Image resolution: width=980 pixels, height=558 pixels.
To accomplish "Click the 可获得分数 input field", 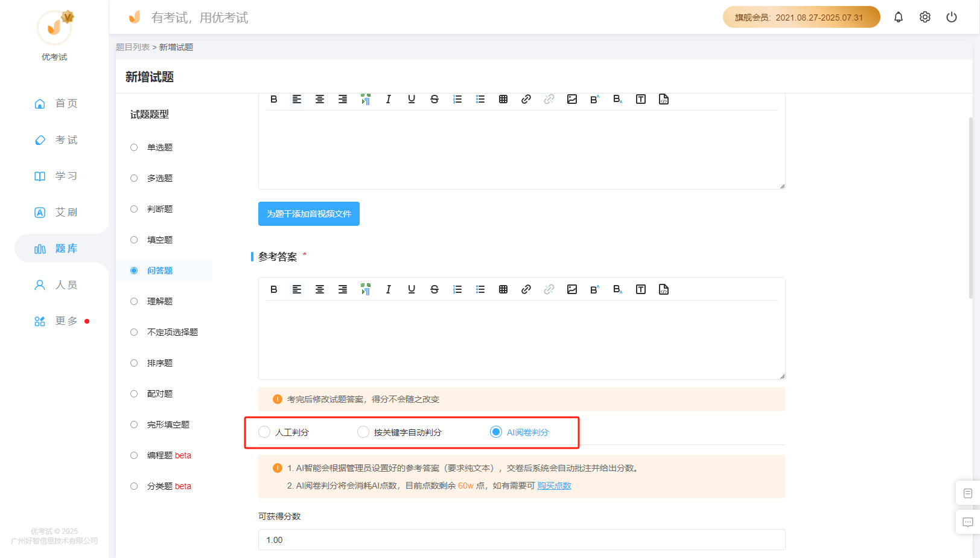I will pos(522,540).
